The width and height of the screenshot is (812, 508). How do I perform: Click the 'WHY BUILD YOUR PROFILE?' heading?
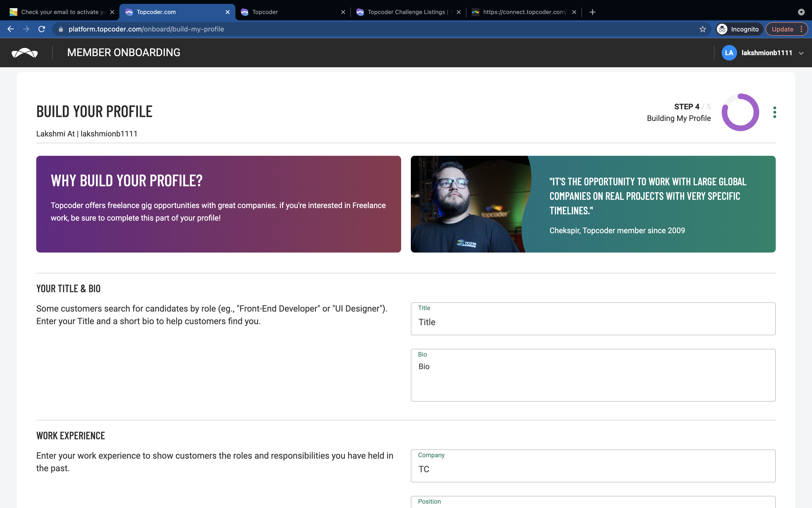pos(126,181)
